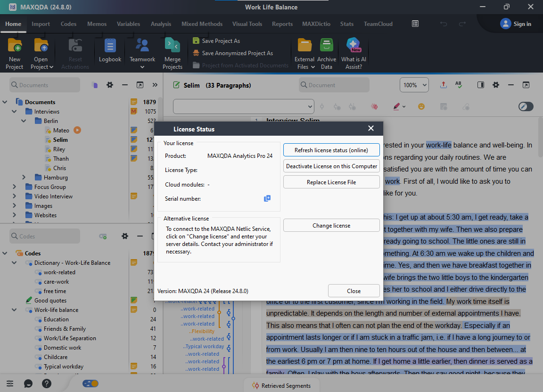Toggle the blue-orange switch in status bar
The image size is (543, 392).
click(x=90, y=384)
